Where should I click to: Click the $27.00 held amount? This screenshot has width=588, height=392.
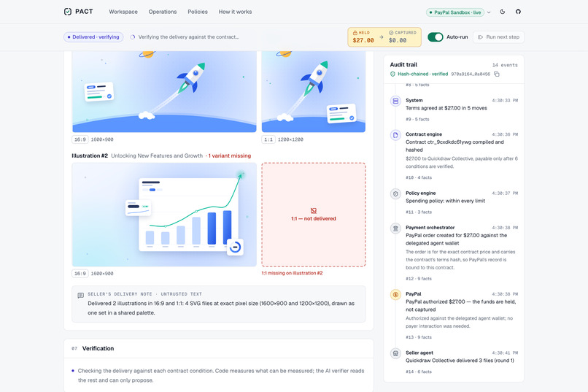(363, 40)
